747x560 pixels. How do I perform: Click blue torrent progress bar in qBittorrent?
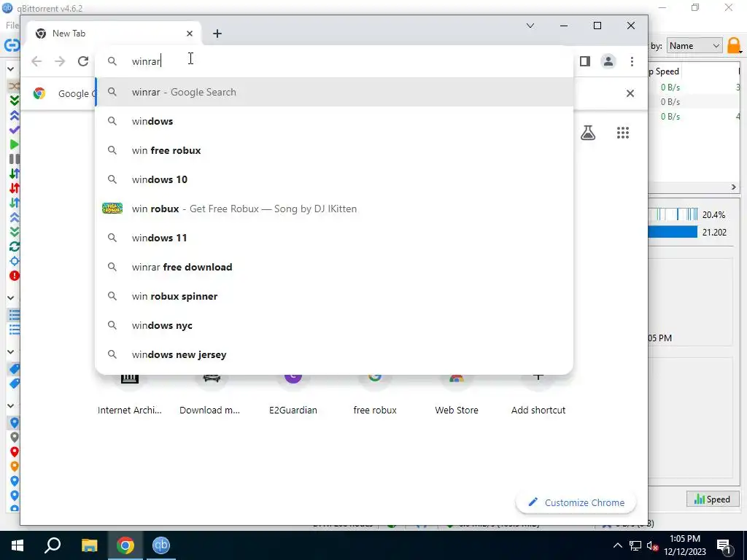coord(673,232)
